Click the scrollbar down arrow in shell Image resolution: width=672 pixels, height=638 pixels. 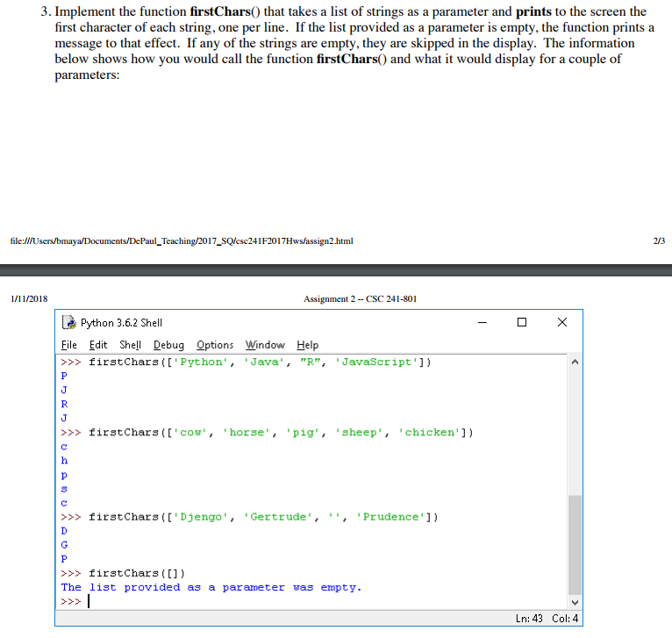point(575,602)
